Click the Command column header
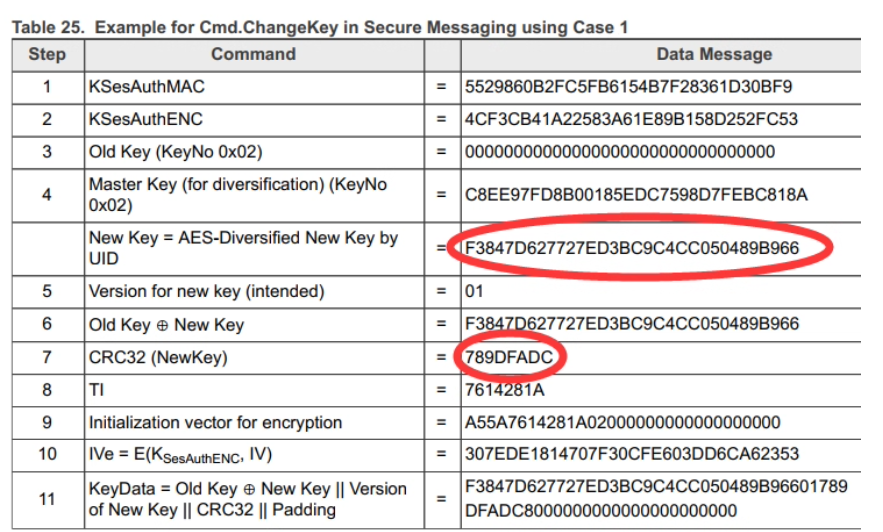Screen dimensions: 883x532 [x=253, y=55]
